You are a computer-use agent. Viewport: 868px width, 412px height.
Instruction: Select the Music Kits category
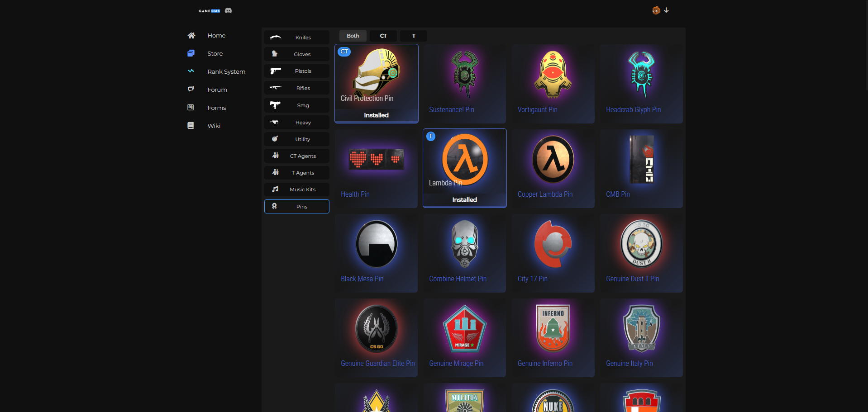297,189
